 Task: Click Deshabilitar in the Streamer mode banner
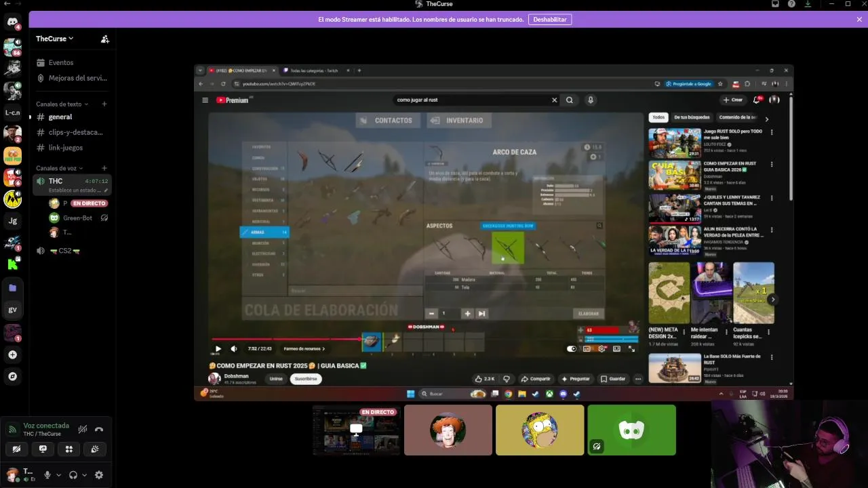550,20
